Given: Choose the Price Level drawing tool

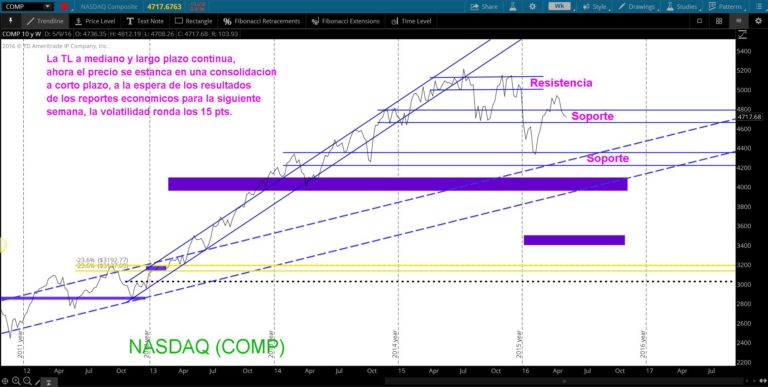Looking at the screenshot, I should pyautogui.click(x=95, y=21).
